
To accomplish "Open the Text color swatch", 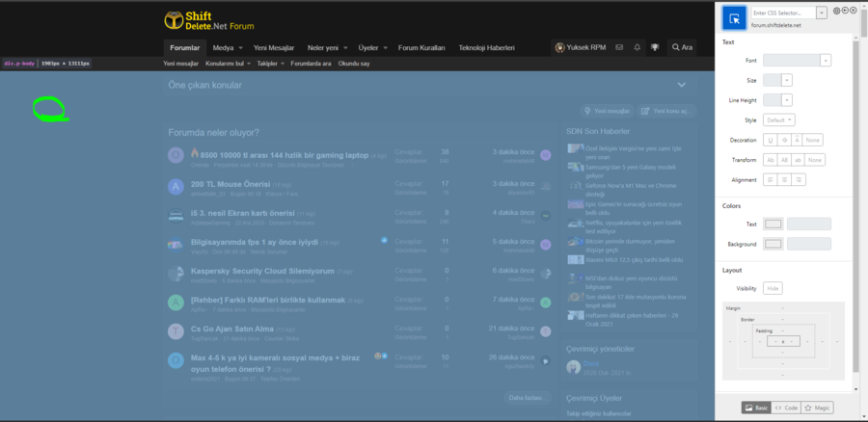I will point(773,224).
